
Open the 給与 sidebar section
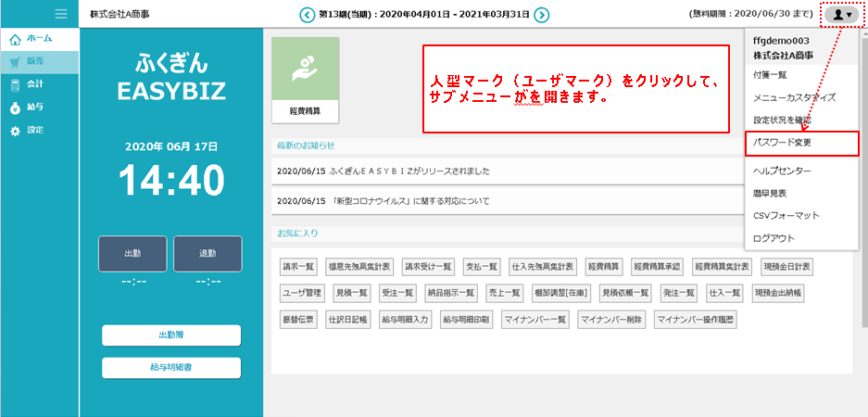click(x=39, y=108)
